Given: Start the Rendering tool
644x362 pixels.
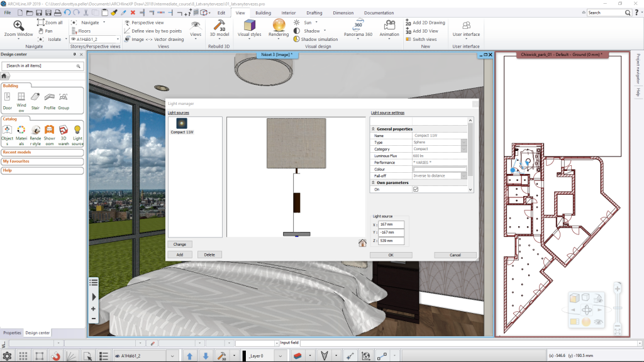Looking at the screenshot, I should click(279, 28).
